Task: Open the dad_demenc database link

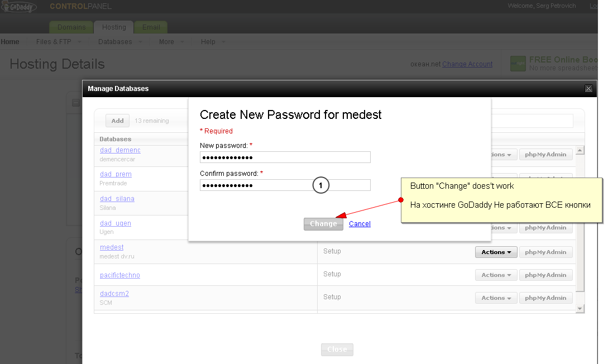Action: (120, 150)
